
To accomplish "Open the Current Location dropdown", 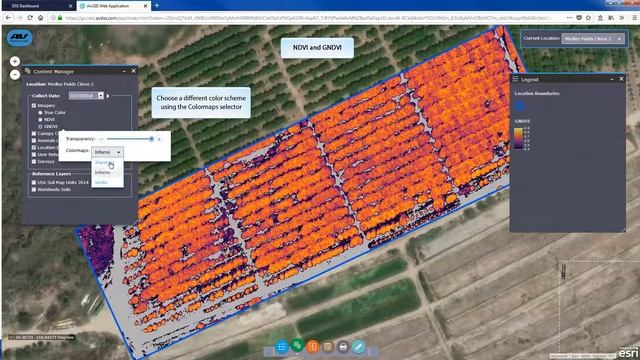I will coord(593,38).
